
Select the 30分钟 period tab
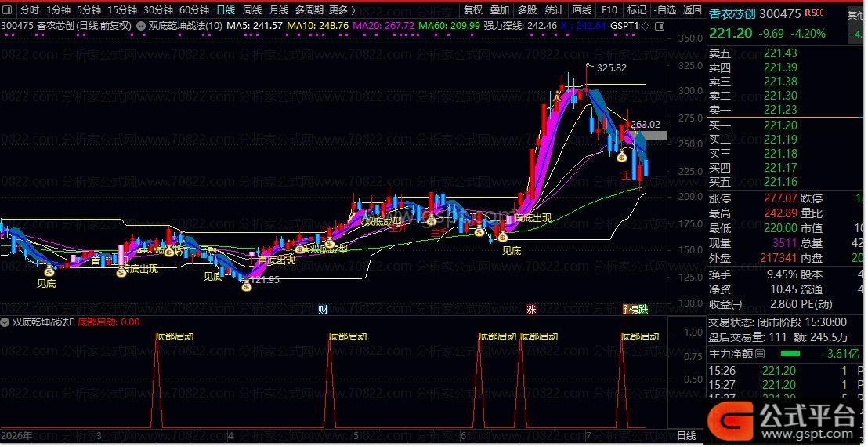[x=158, y=10]
